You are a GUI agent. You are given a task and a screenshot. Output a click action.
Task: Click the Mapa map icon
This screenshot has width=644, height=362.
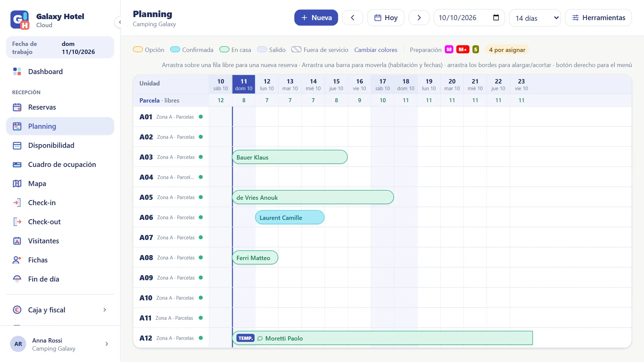[17, 183]
